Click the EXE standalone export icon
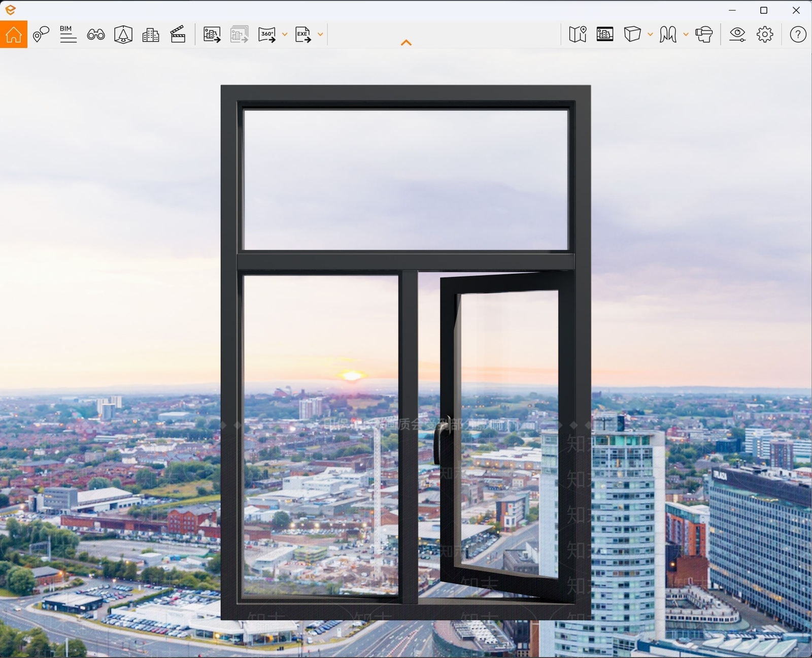 303,35
